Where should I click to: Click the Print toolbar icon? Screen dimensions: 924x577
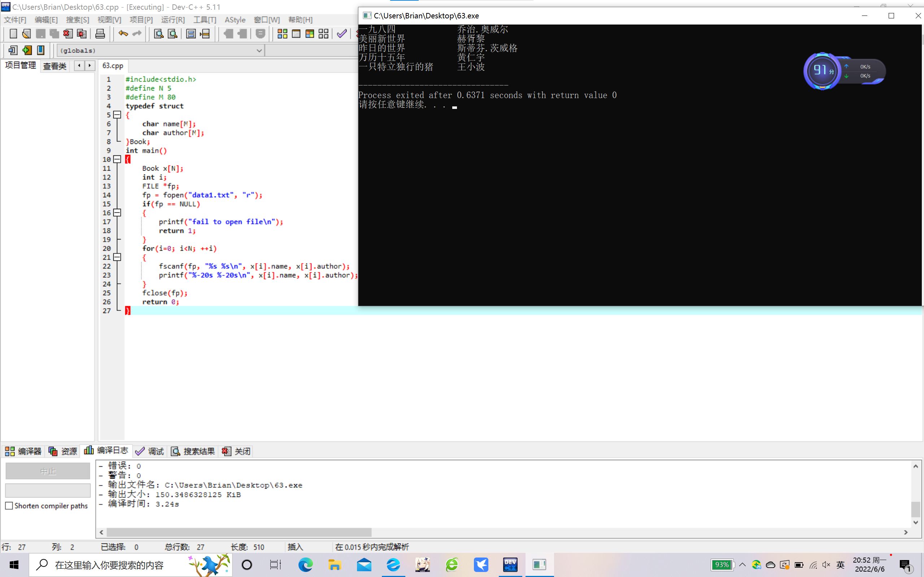(100, 34)
